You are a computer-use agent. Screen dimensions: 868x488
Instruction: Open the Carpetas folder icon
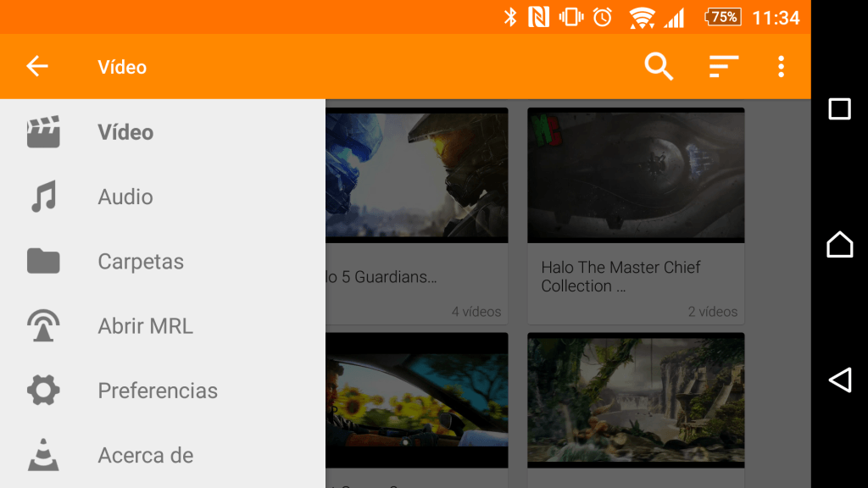pos(42,261)
